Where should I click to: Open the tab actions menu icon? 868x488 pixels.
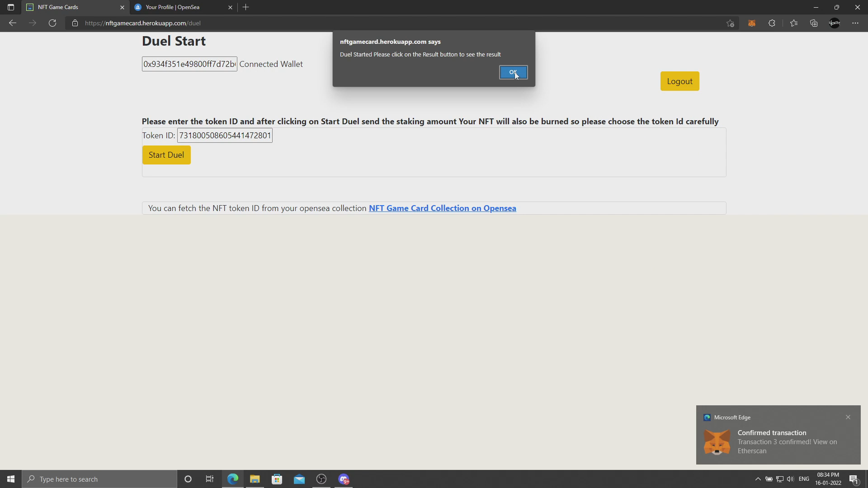click(11, 7)
